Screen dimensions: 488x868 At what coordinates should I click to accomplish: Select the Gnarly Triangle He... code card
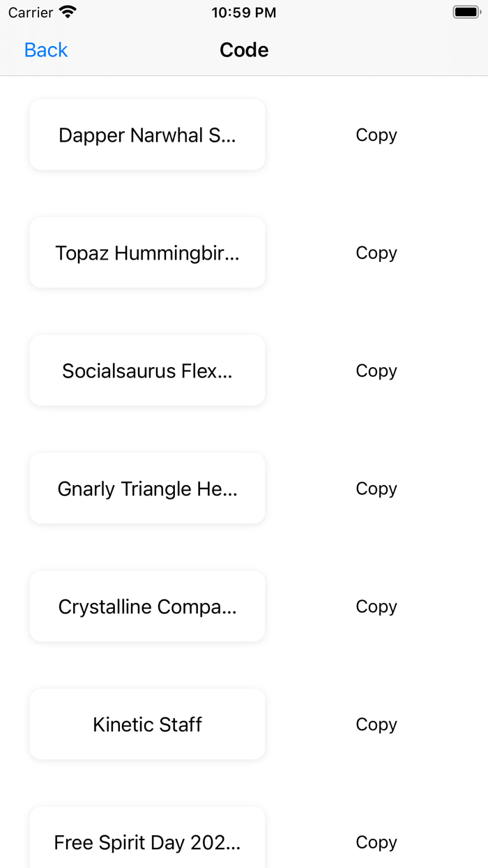[x=146, y=488]
